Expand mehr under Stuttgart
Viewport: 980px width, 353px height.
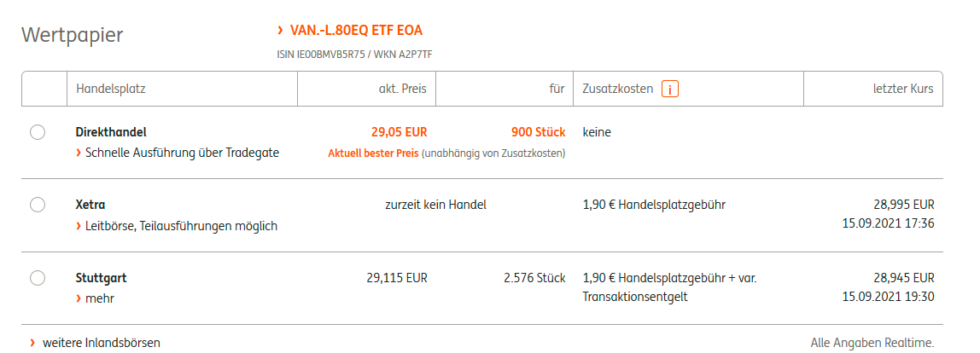tap(99, 299)
